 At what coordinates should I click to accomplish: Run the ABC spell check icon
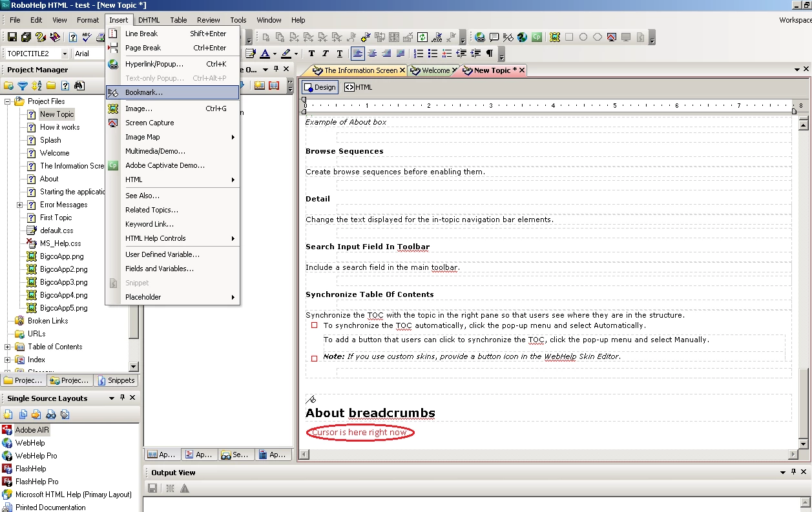coord(87,37)
